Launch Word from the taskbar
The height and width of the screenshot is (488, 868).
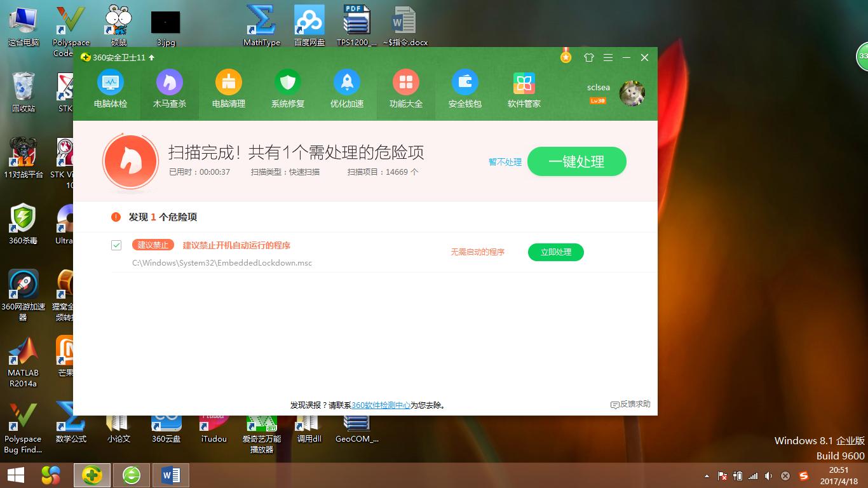click(x=169, y=475)
